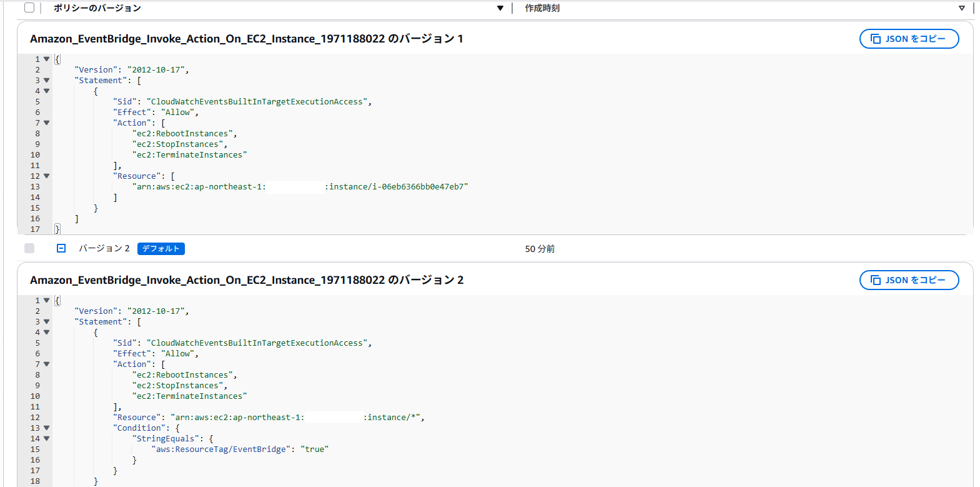Fold the Action array on line 7 of version 2
The height and width of the screenshot is (487, 980).
coord(47,364)
